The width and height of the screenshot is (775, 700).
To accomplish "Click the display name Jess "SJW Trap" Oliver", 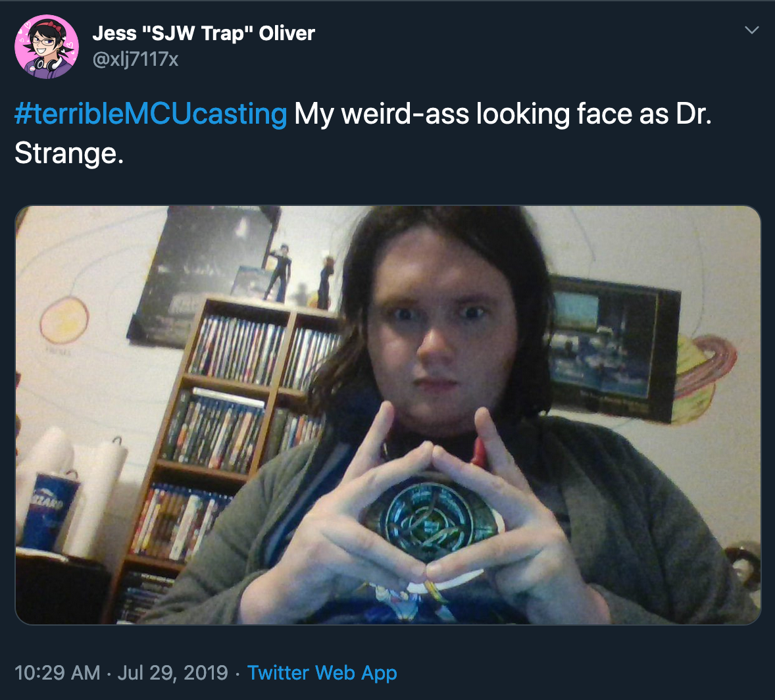I will pyautogui.click(x=204, y=34).
